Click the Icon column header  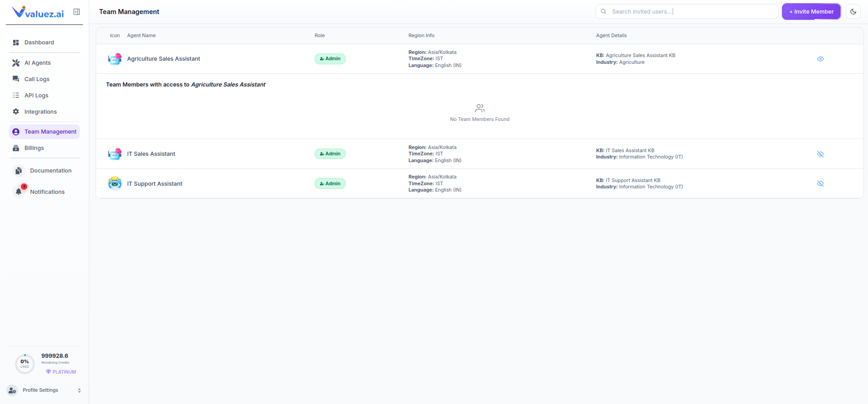pos(115,35)
